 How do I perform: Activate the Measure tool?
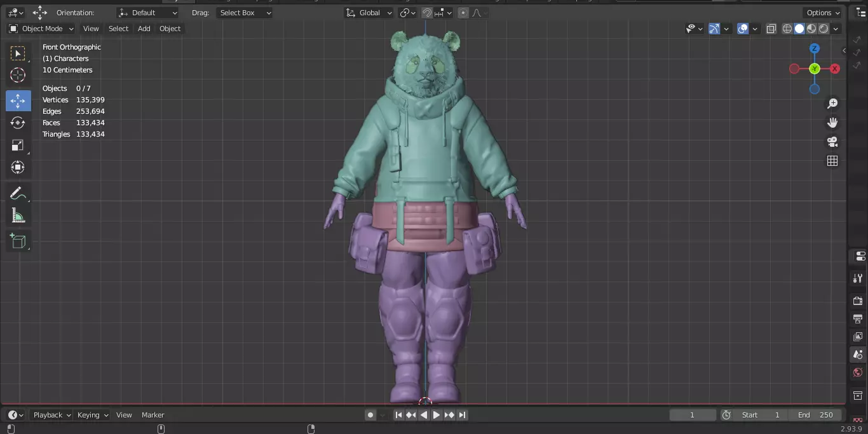coord(18,216)
